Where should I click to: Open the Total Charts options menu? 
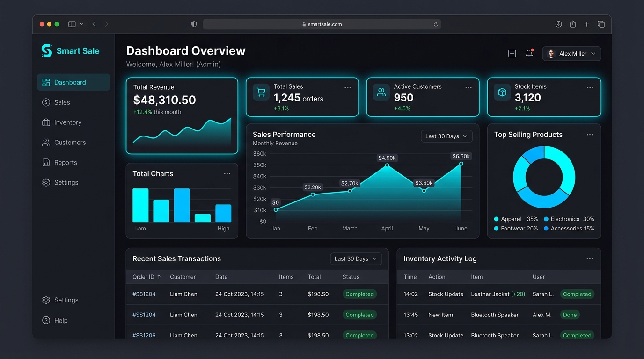[x=227, y=174]
